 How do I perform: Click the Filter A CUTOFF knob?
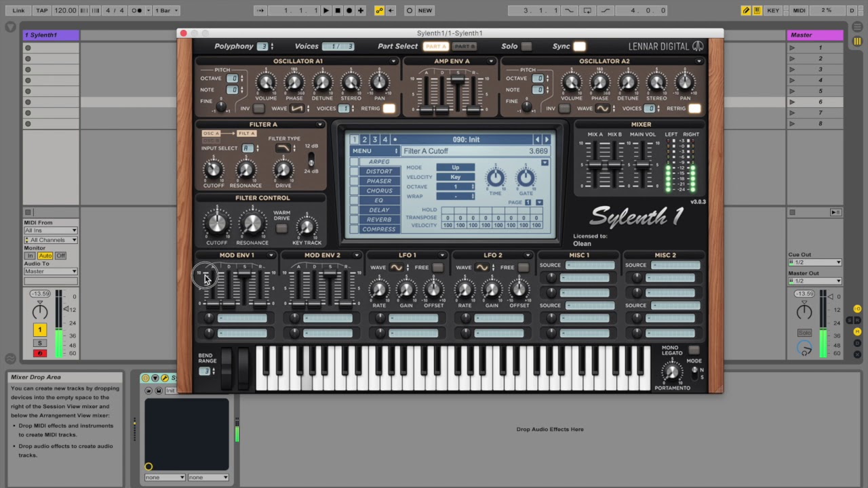coord(214,169)
